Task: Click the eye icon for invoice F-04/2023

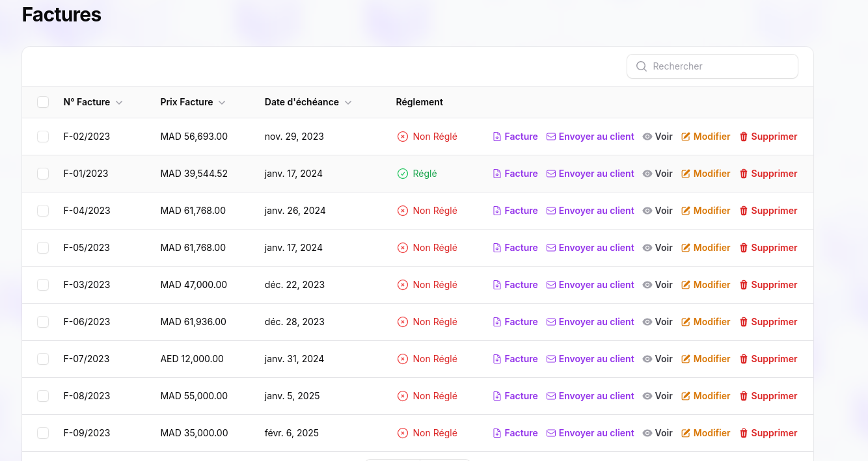Action: (x=647, y=211)
